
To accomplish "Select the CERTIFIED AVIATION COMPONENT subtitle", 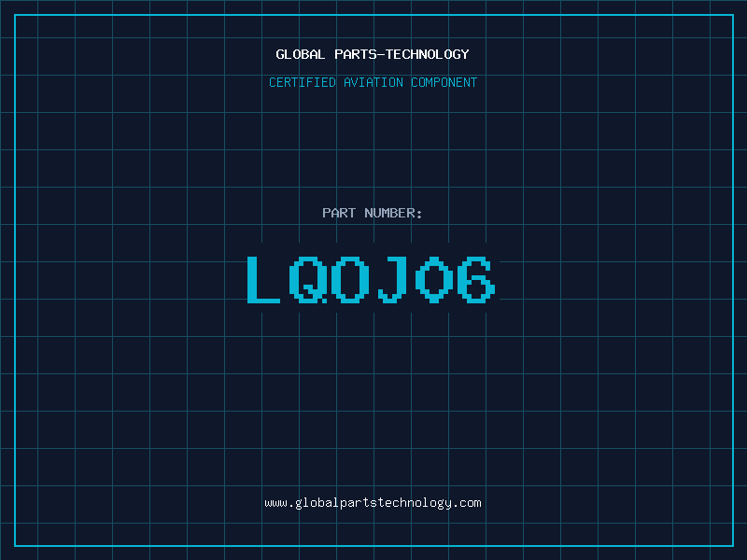I will pos(373,82).
